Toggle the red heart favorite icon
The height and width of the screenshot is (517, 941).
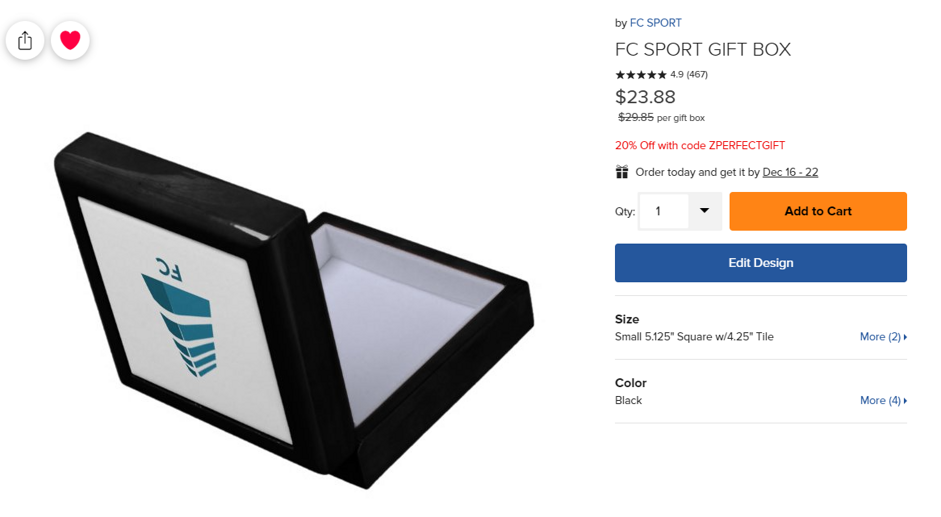[70, 40]
